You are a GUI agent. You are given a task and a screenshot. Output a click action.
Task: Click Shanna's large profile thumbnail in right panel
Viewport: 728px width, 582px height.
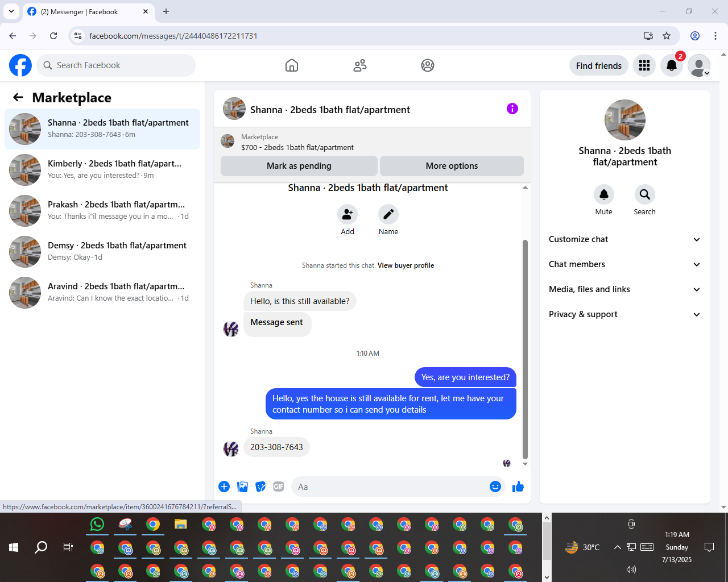(x=625, y=120)
